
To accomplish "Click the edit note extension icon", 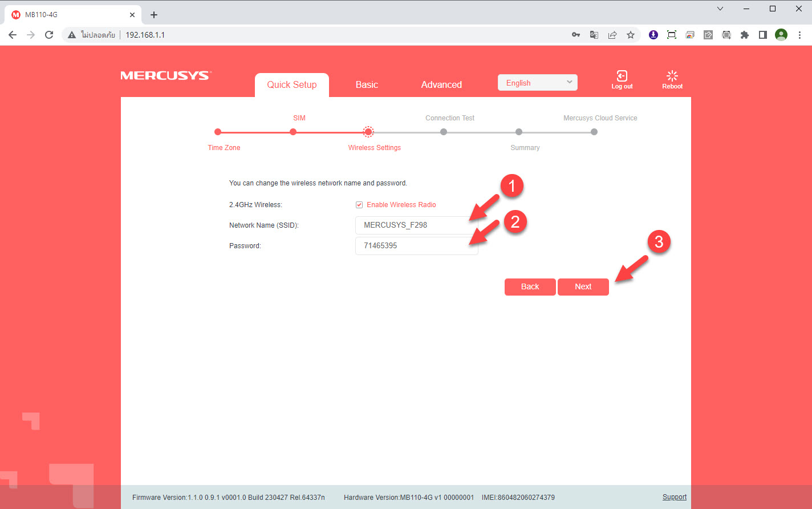I will point(708,35).
